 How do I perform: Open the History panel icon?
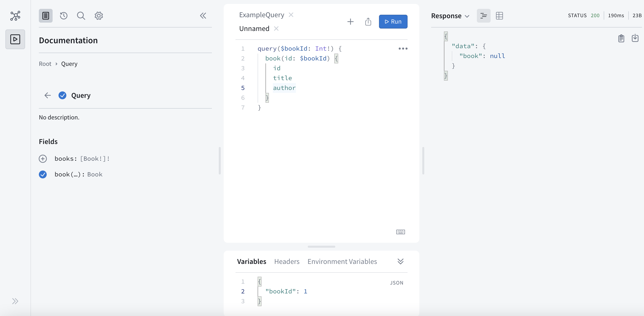(63, 15)
